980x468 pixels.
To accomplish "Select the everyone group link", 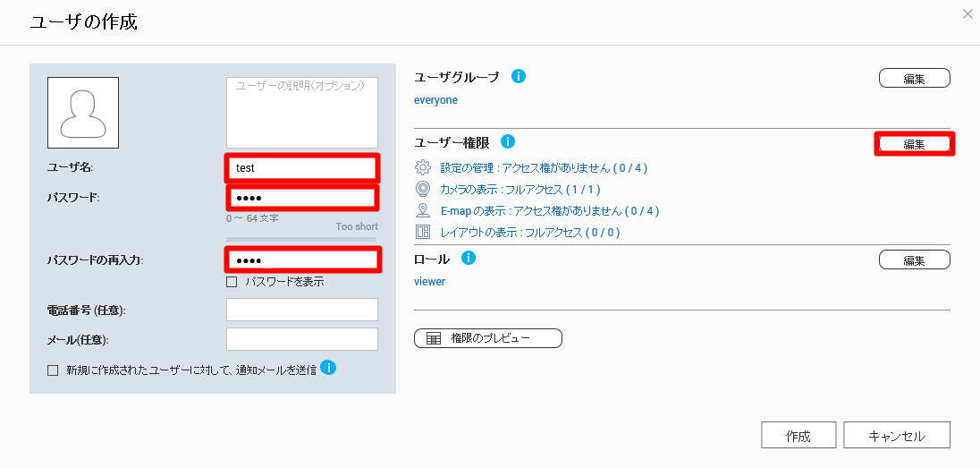I will click(435, 100).
